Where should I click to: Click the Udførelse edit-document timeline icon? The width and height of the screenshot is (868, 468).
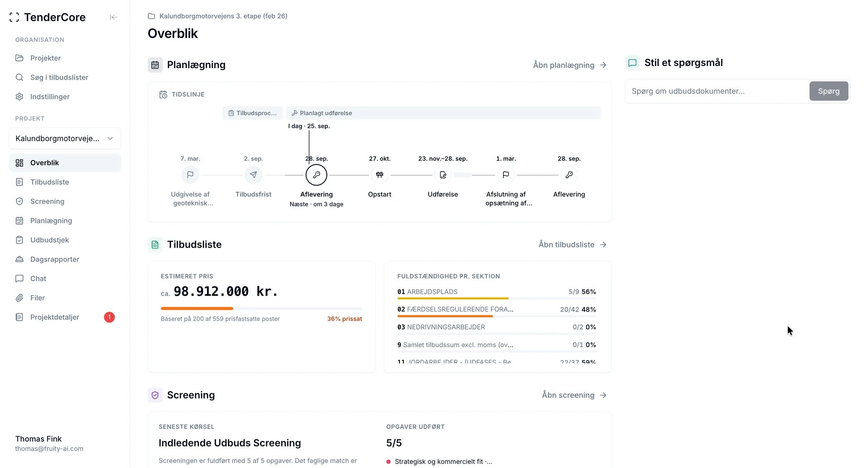[443, 175]
